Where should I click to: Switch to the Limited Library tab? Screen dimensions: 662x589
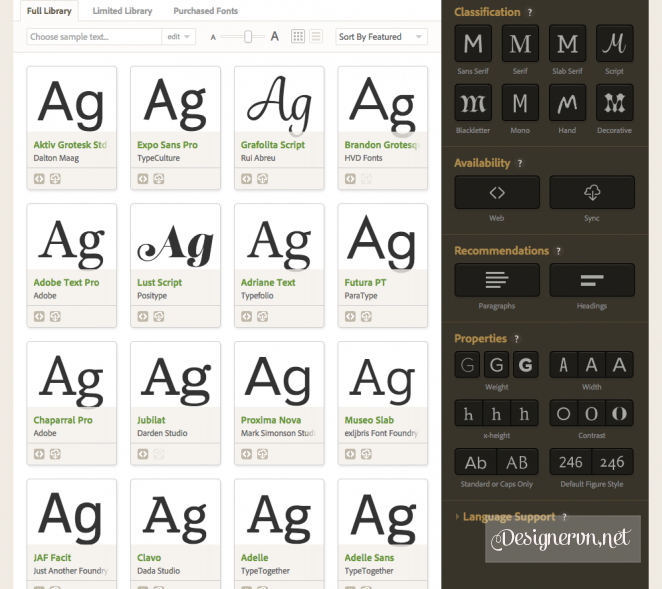click(122, 11)
